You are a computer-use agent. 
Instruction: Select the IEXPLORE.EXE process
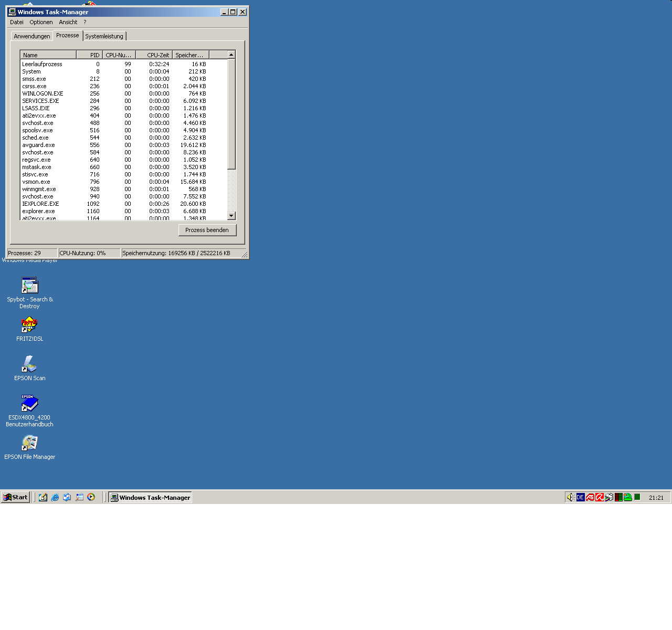click(123, 204)
